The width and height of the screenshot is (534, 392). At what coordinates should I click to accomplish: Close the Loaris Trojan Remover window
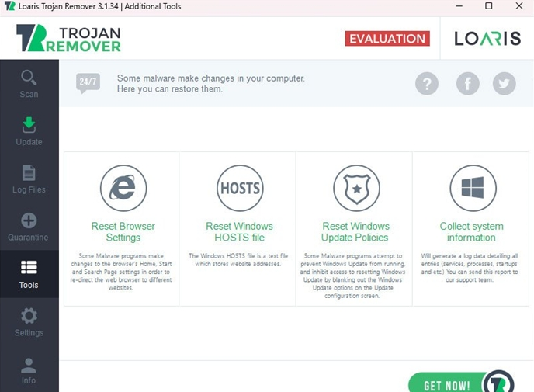[x=519, y=6]
